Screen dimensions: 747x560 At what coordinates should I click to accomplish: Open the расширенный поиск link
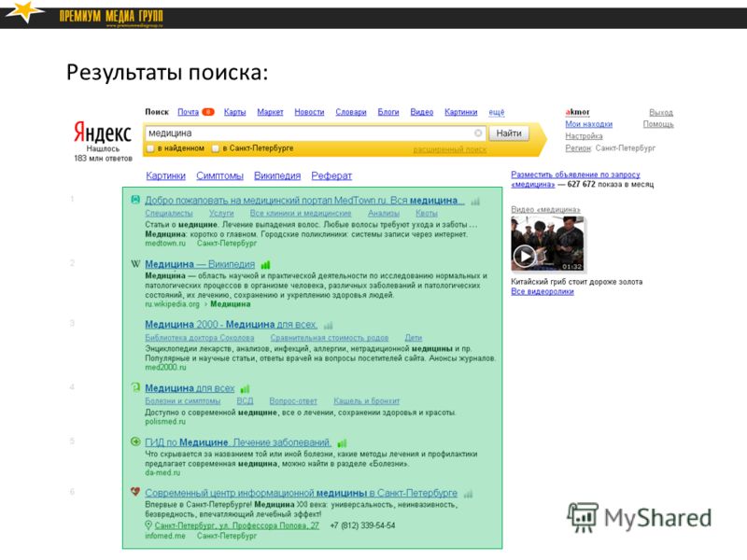point(450,149)
